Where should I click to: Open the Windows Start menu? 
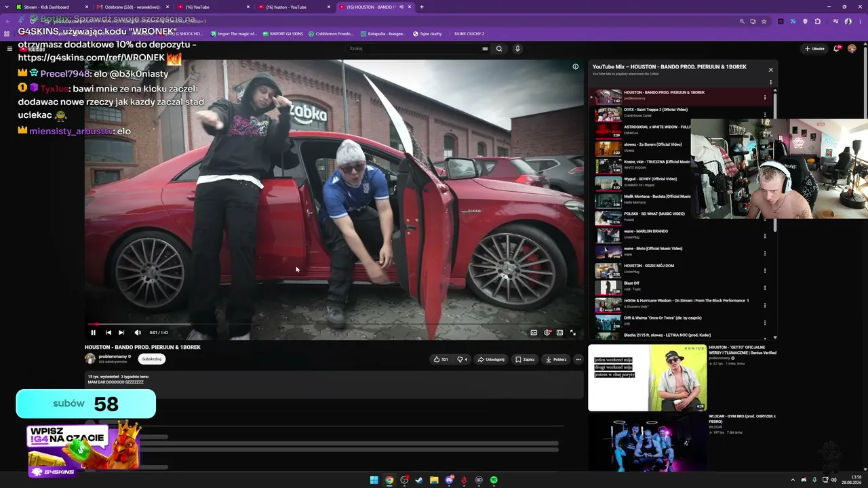point(374,480)
